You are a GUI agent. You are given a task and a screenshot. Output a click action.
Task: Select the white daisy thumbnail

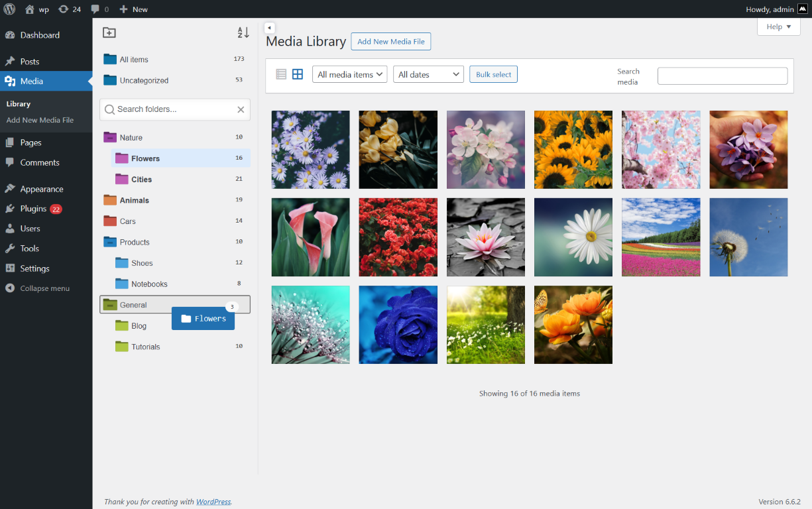tap(573, 237)
